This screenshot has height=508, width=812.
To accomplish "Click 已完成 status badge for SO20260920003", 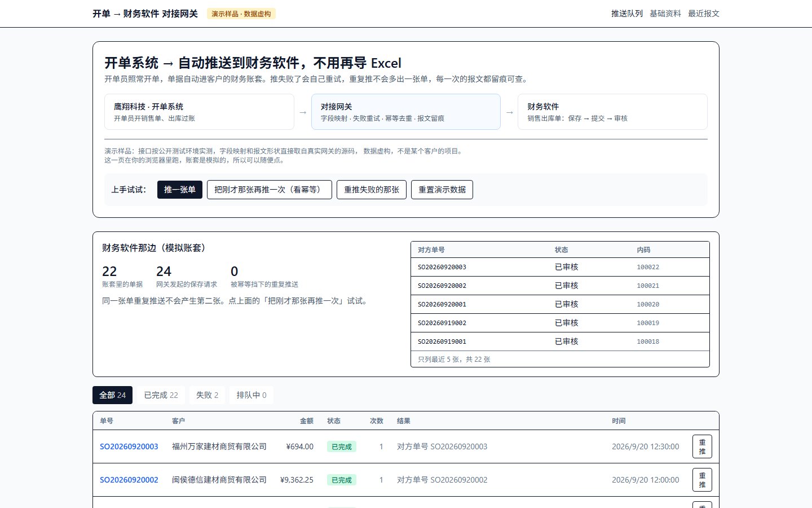I will pyautogui.click(x=342, y=446).
